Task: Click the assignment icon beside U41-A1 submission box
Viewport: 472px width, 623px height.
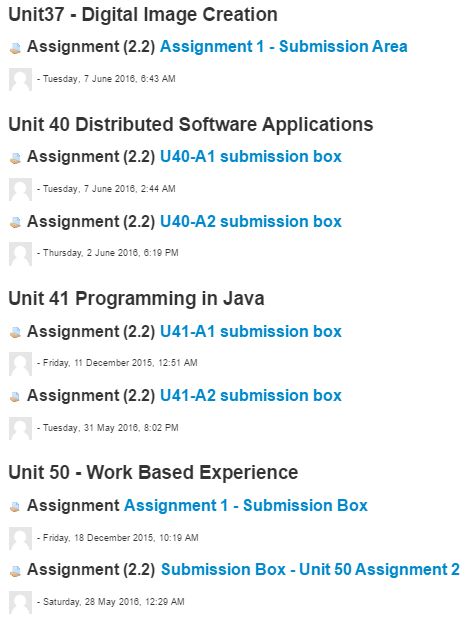Action: (x=15, y=333)
